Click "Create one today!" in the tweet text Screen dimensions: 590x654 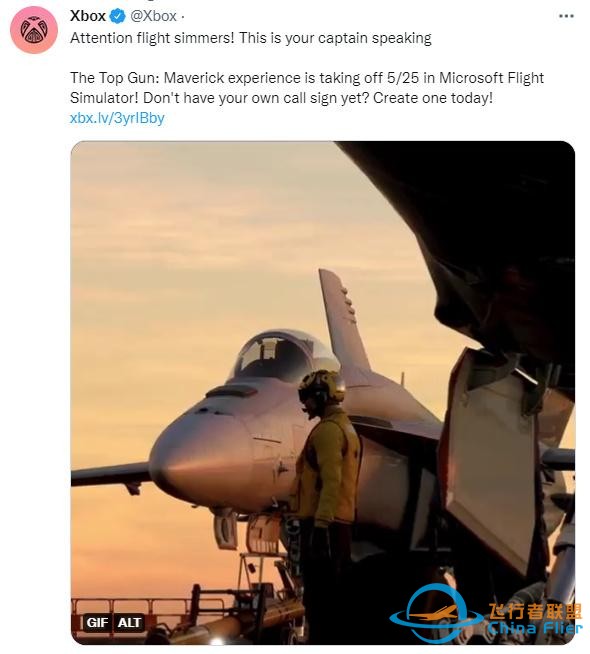pyautogui.click(x=433, y=98)
